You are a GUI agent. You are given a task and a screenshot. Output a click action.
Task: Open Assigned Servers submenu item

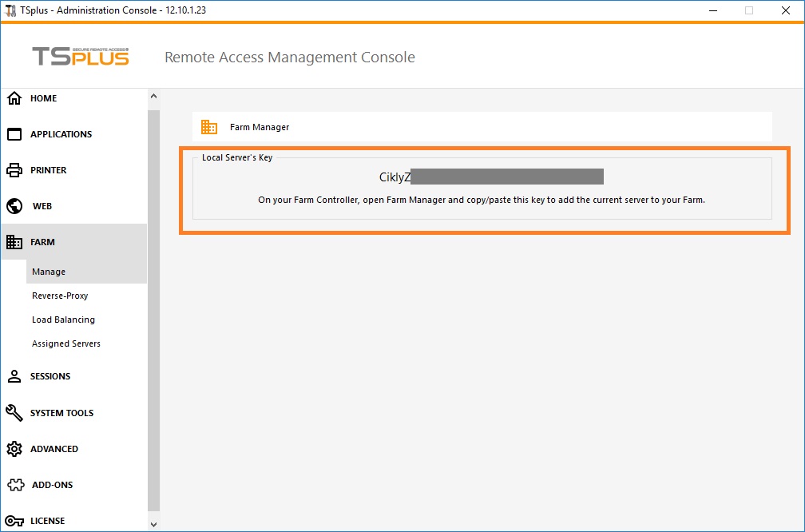coord(66,343)
